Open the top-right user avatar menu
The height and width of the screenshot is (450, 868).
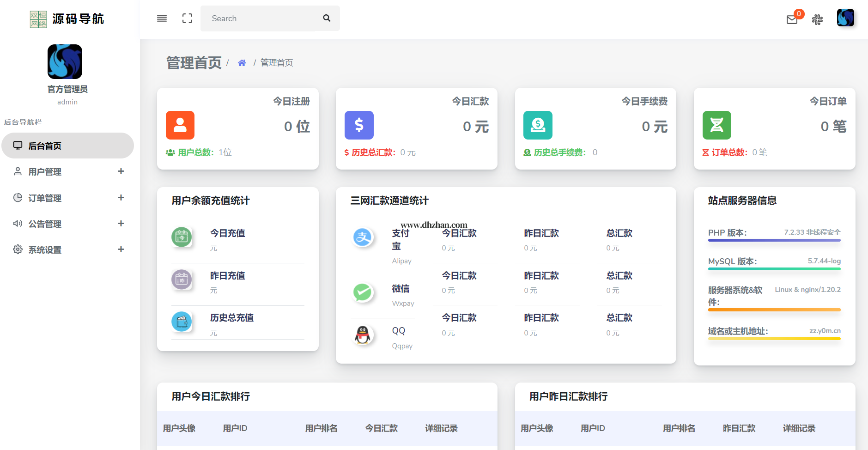pos(845,18)
